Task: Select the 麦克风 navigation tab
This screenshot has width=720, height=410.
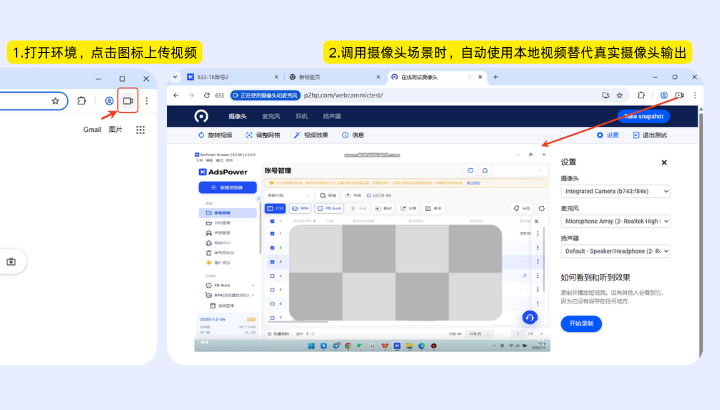Action: pos(271,117)
